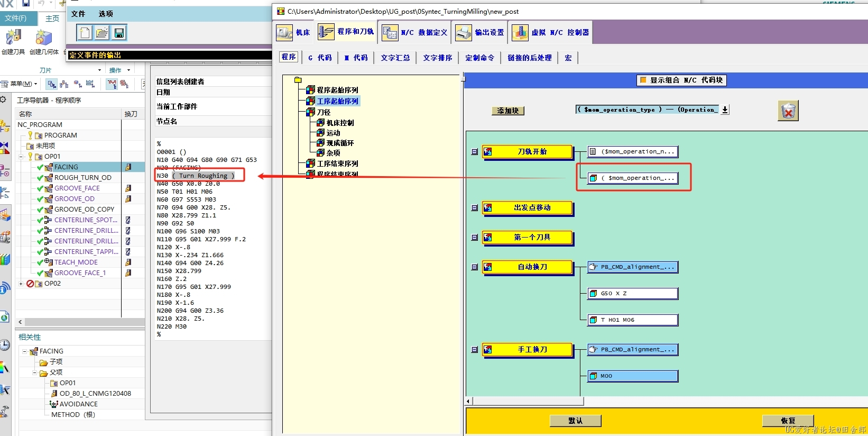
Task: Select the machining method view icon
Action: point(90,84)
